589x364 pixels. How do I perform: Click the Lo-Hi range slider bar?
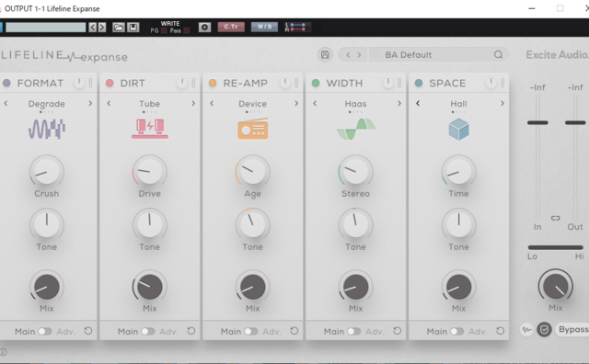pyautogui.click(x=556, y=247)
